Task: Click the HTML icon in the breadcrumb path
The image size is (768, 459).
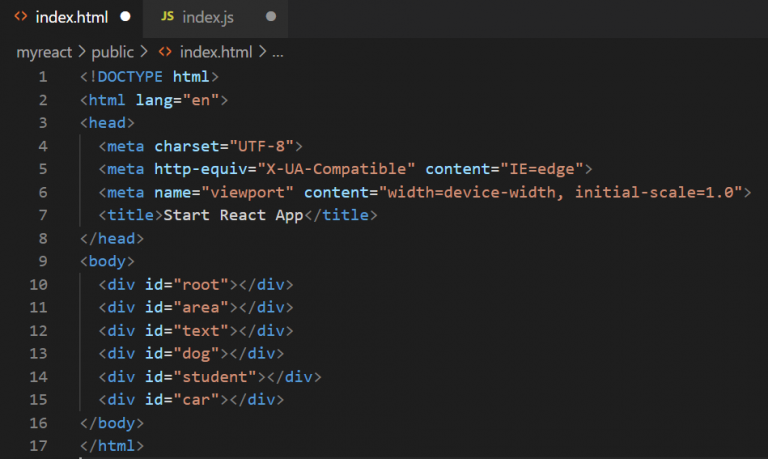Action: tap(166, 51)
